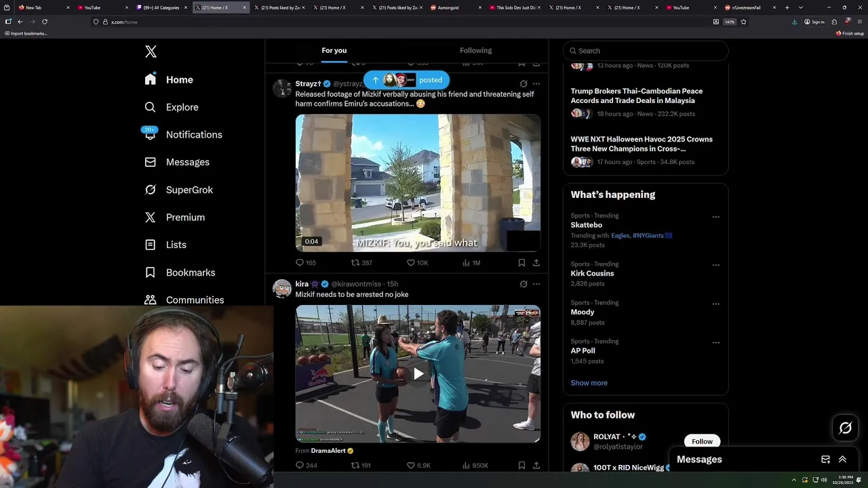The width and height of the screenshot is (868, 488).
Task: Open Home in the left sidebar
Action: click(x=169, y=79)
